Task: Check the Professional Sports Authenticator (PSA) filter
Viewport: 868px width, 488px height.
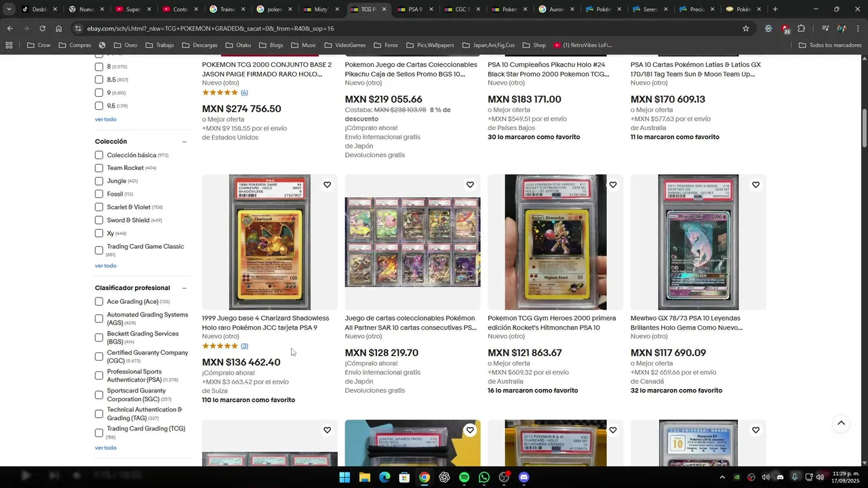Action: [99, 375]
